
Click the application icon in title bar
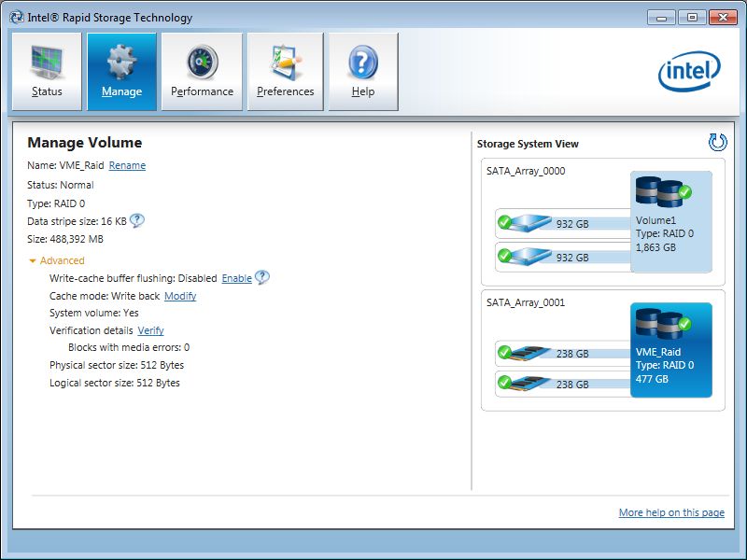[17, 18]
